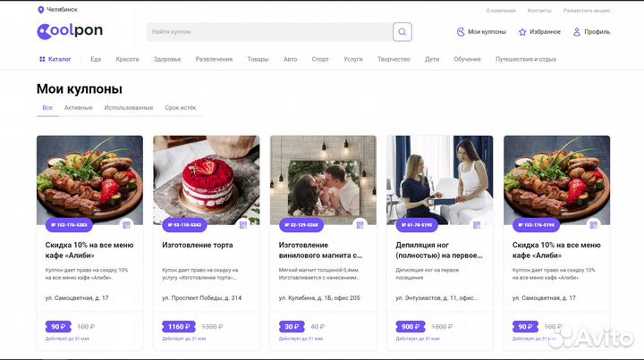Show QR code on Депиляция ног card
This screenshot has height=360, width=644.
coord(477,225)
